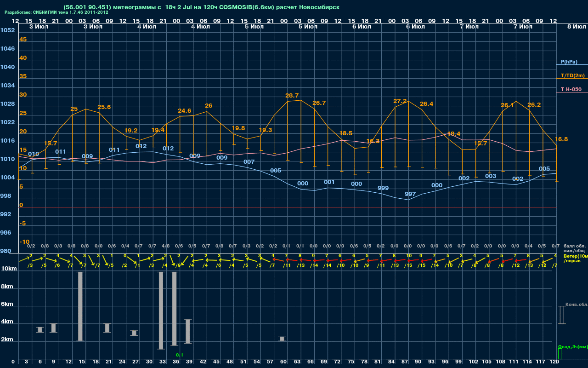This screenshot has width=588, height=368.
Task: Click the 25.6 temperature label
Action: [104, 107]
